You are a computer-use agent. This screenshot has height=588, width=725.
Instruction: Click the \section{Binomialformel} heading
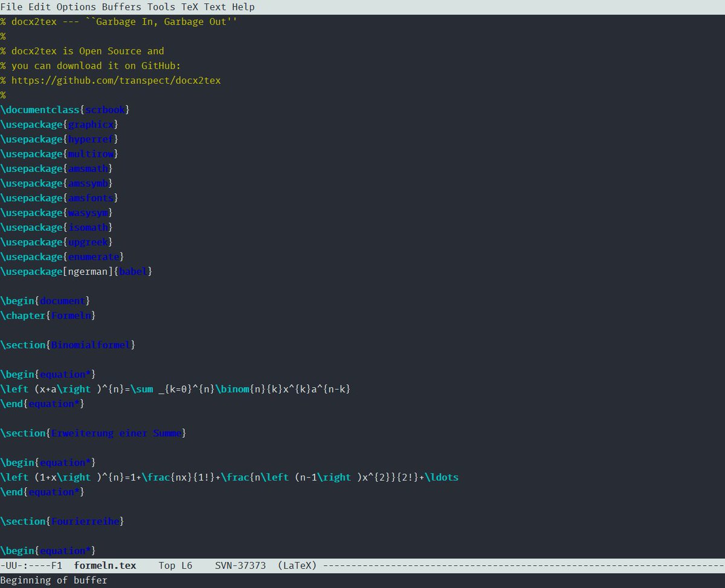click(x=66, y=345)
